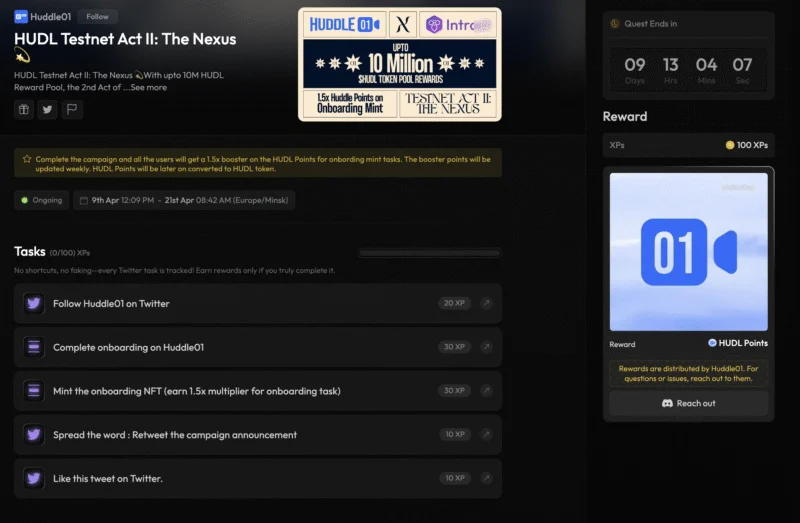Click the HUDL Testnet Act II title
The height and width of the screenshot is (523, 800).
tap(125, 39)
